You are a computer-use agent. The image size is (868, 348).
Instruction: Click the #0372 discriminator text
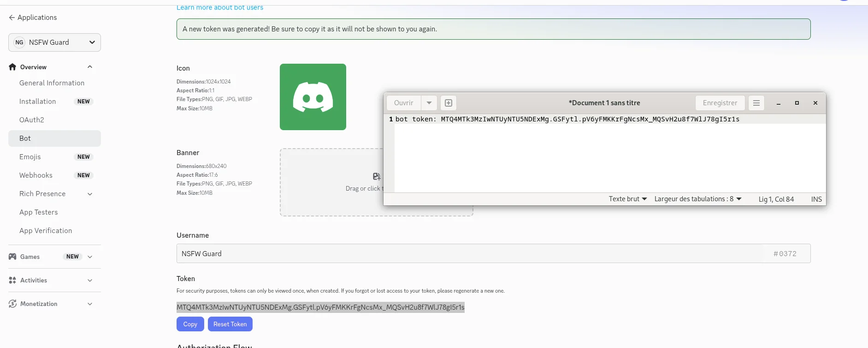click(785, 254)
